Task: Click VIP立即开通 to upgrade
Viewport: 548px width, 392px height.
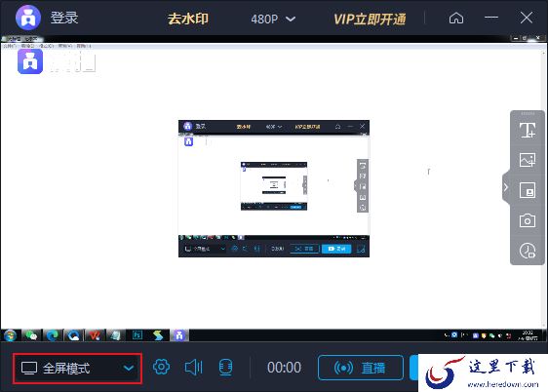Action: point(370,20)
